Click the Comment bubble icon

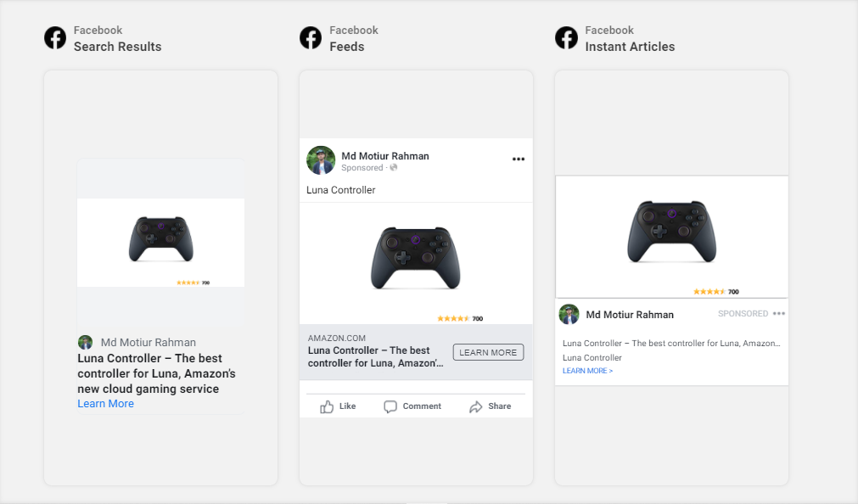pyautogui.click(x=390, y=406)
